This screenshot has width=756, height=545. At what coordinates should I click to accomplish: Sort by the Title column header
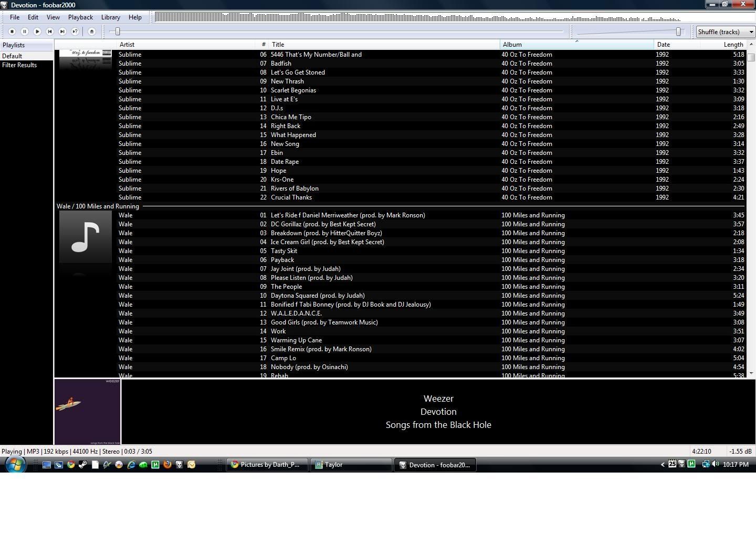pyautogui.click(x=384, y=45)
